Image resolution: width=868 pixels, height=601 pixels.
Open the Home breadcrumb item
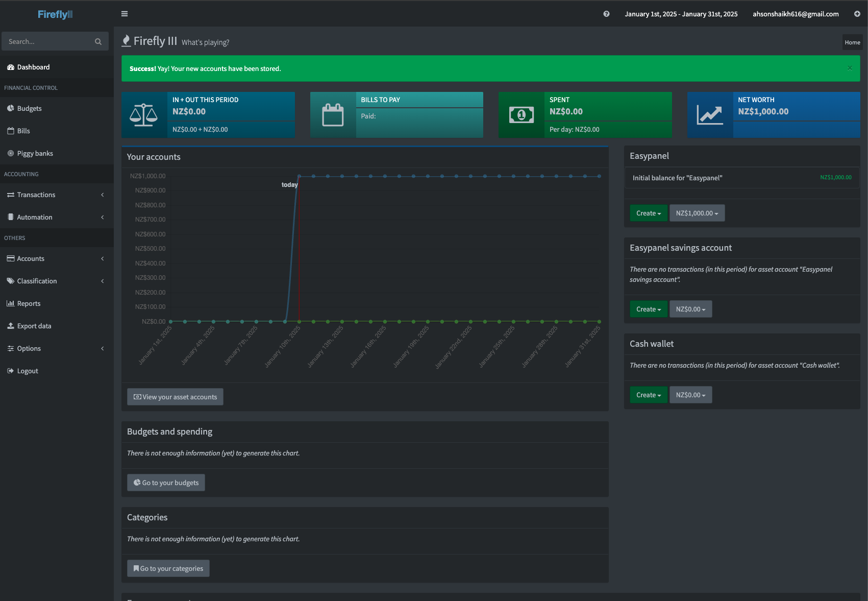852,42
